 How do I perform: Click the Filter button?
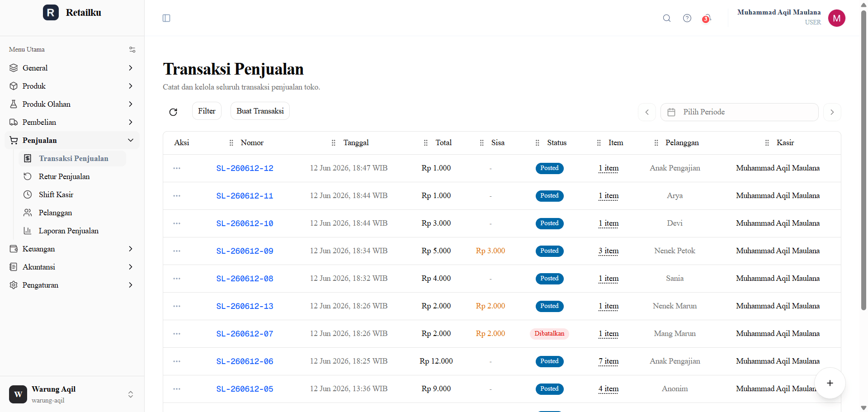coord(207,111)
